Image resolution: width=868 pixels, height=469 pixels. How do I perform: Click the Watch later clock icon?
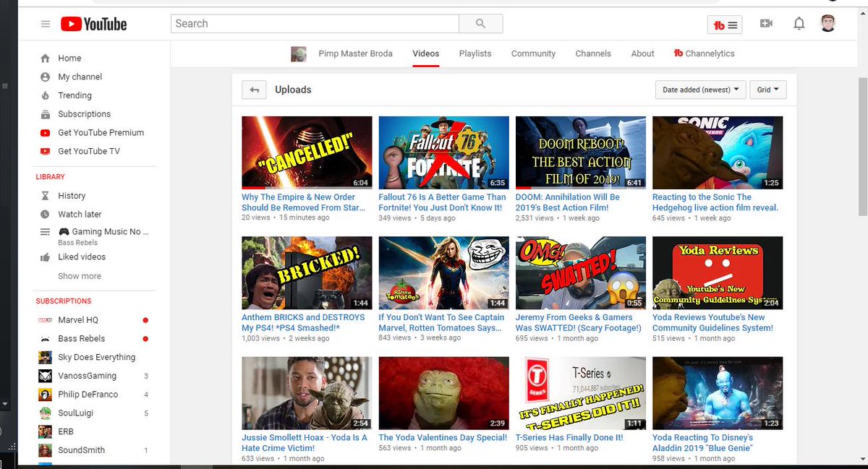(x=45, y=215)
